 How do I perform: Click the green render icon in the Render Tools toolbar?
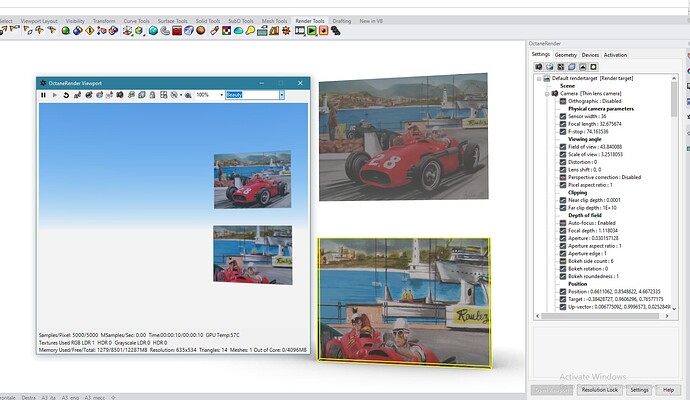tap(311, 31)
